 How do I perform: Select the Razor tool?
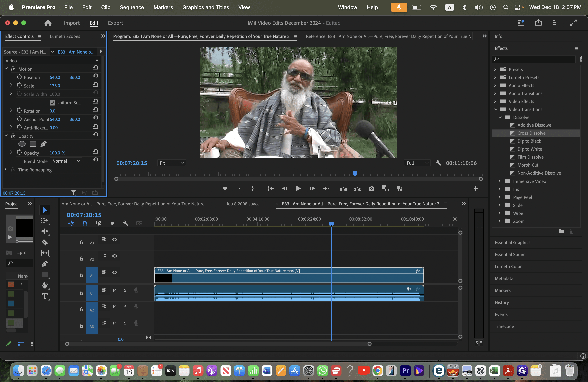point(45,242)
